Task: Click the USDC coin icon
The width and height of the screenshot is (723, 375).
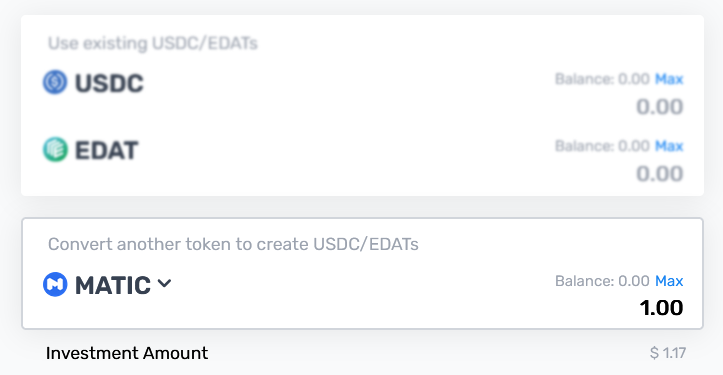Action: 55,82
